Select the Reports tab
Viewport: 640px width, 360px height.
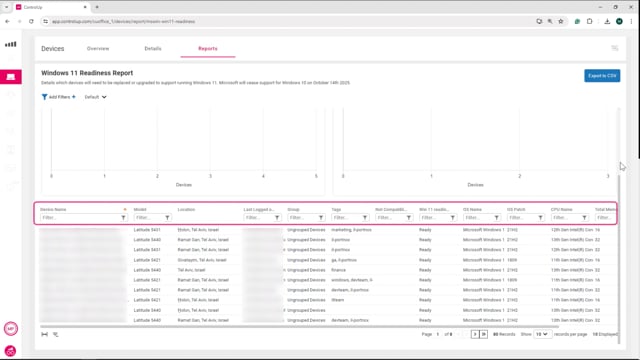[208, 49]
